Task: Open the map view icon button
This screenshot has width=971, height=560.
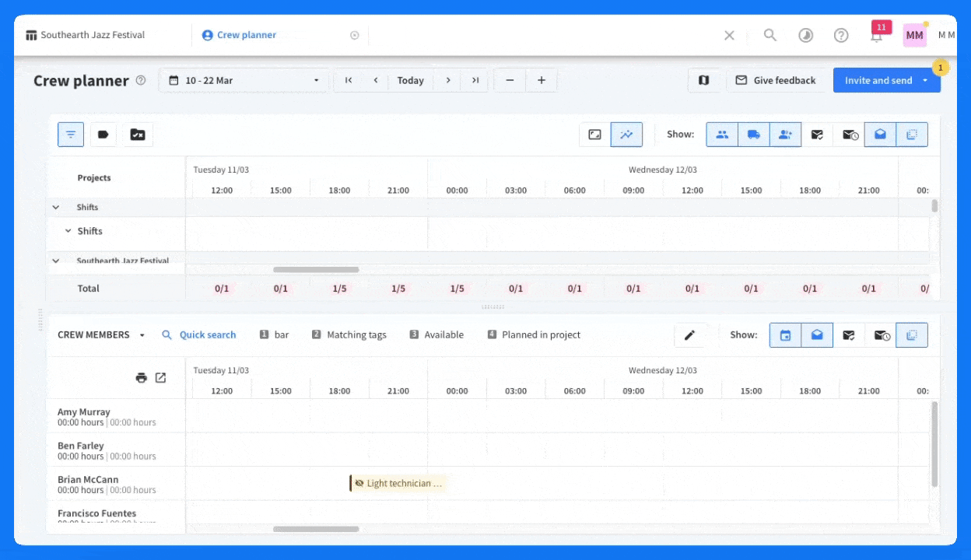Action: (704, 80)
